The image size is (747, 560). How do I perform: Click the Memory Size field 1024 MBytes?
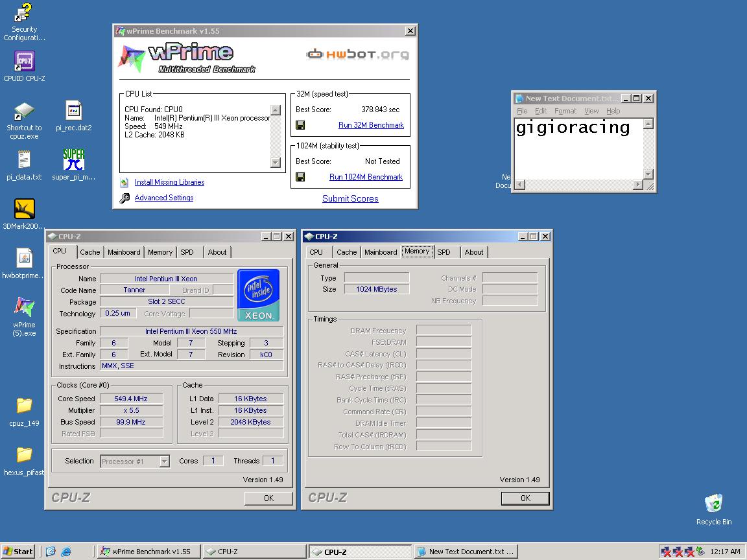coord(376,290)
